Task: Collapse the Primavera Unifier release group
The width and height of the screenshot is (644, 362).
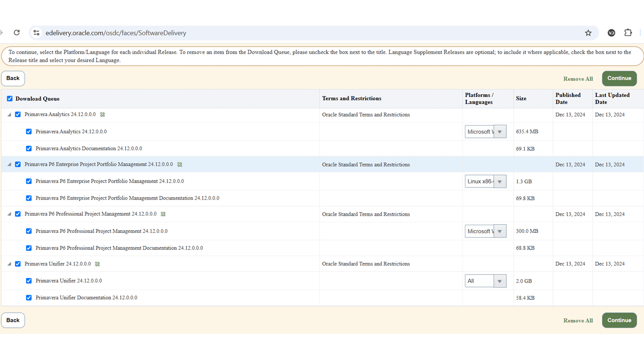Action: [x=9, y=264]
